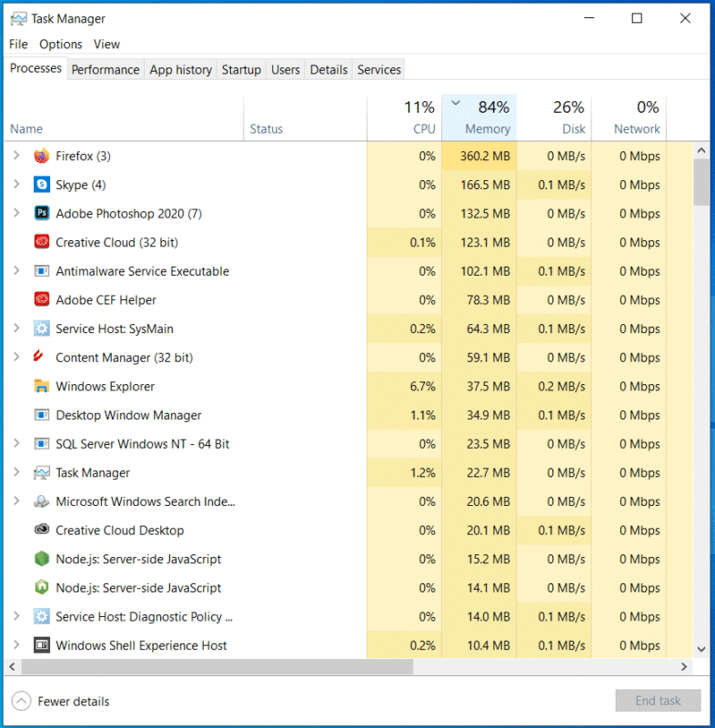Switch to the App history tab
This screenshot has width=715, height=728.
(x=180, y=70)
